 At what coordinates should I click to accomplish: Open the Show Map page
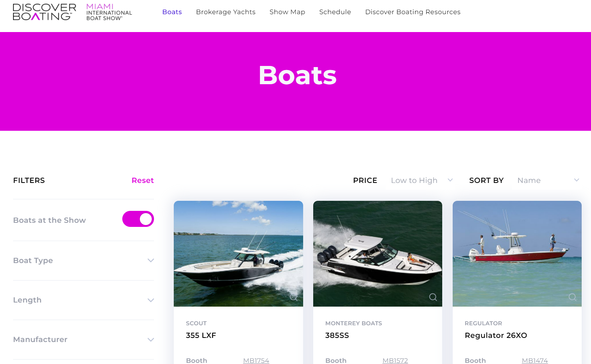point(287,12)
